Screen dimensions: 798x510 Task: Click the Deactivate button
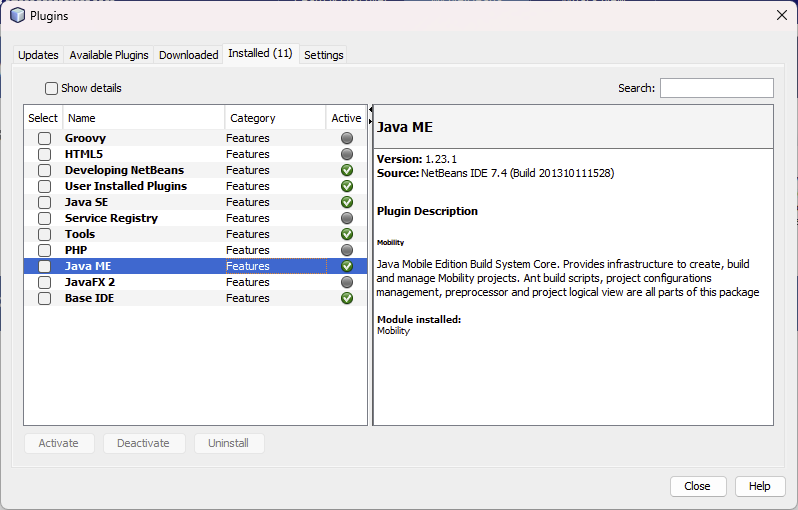coord(143,443)
